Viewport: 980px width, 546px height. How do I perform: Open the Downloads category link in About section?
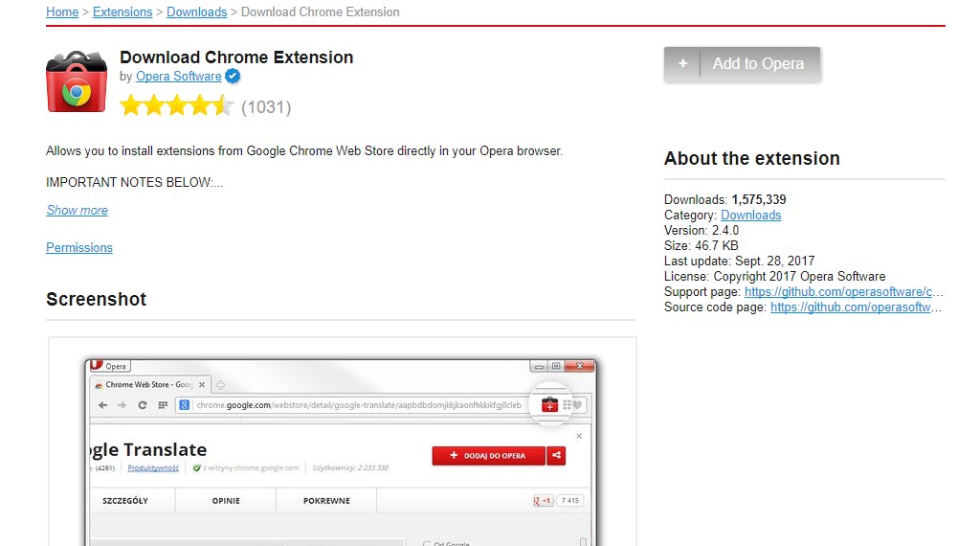[750, 216]
